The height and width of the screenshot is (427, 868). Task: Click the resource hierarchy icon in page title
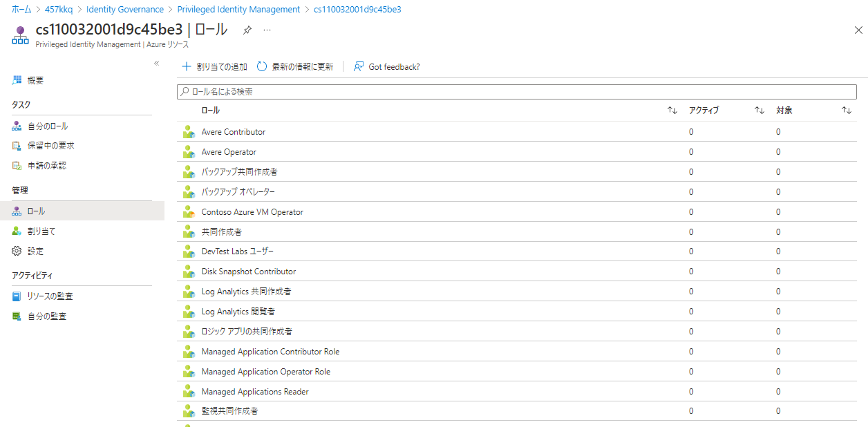[20, 36]
